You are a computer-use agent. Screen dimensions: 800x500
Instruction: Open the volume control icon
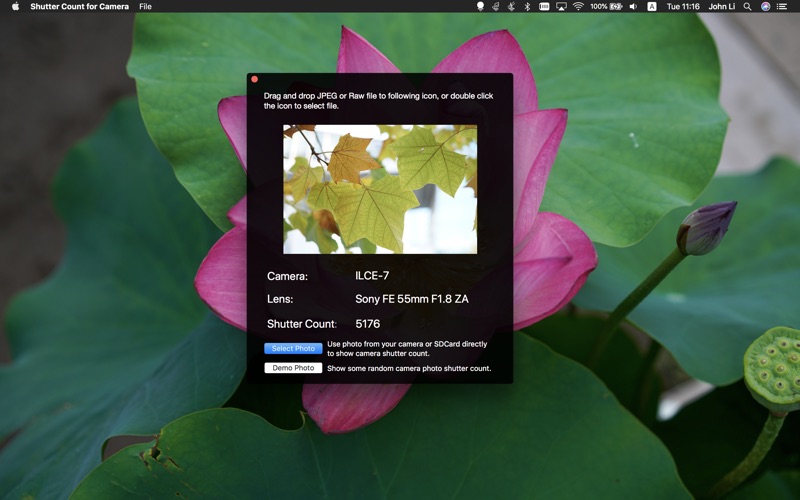(x=634, y=7)
